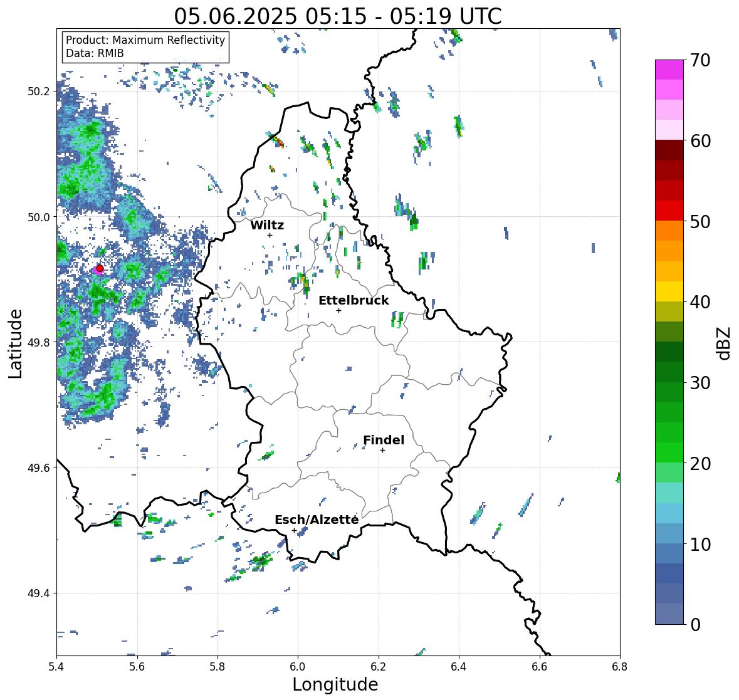Click the Longitude axis label

[335, 684]
